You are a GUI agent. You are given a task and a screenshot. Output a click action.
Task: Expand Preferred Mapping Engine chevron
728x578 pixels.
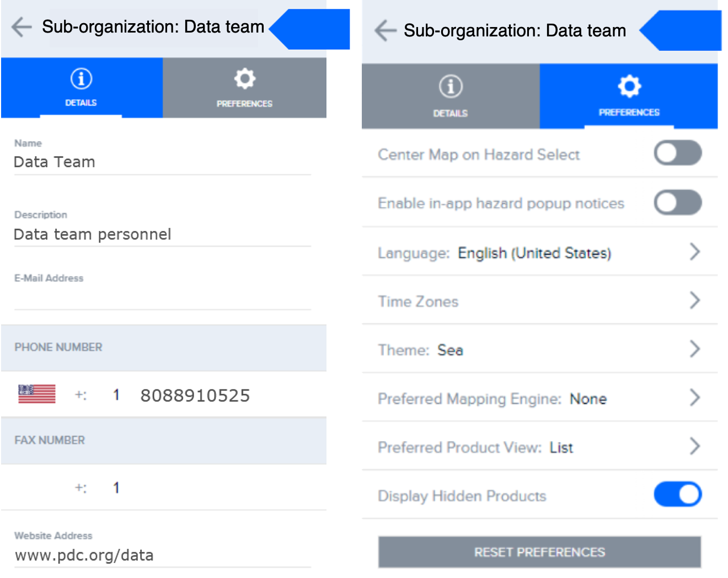pyautogui.click(x=694, y=398)
